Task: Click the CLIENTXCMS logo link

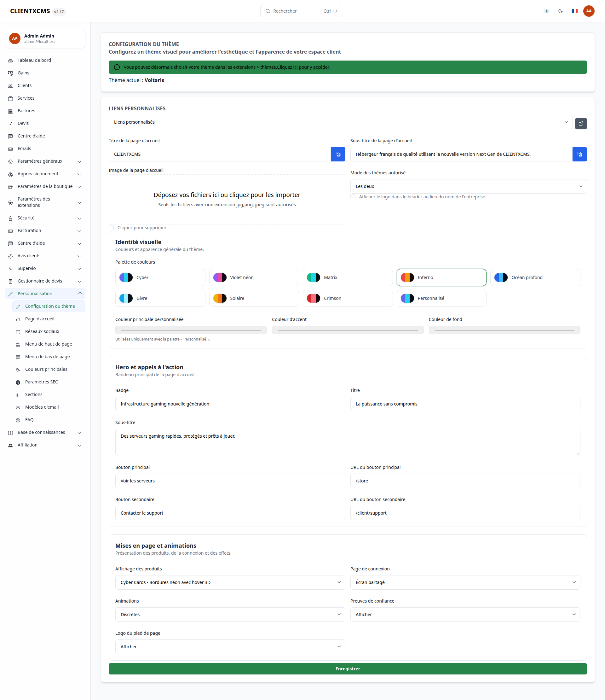Action: pyautogui.click(x=30, y=11)
